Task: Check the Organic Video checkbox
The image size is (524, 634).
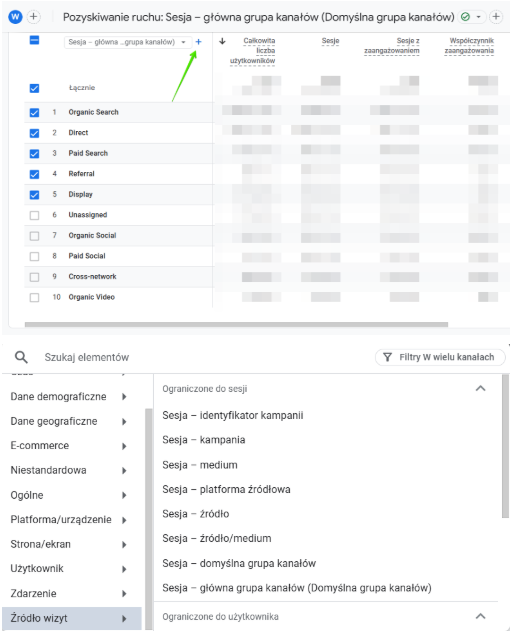Action: (34, 298)
